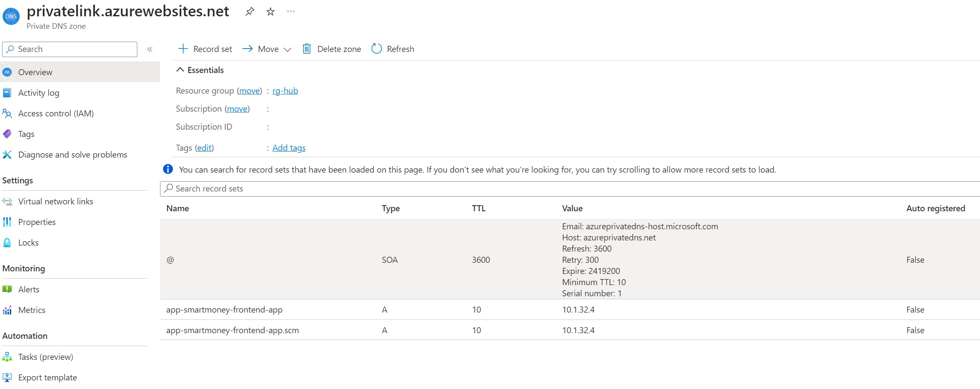Click TTL 3600 cell in SOA row
The width and height of the screenshot is (980, 389).
(481, 260)
